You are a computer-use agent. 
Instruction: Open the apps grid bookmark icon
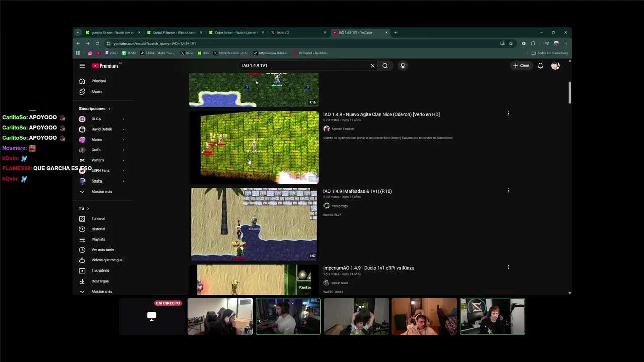click(x=78, y=53)
